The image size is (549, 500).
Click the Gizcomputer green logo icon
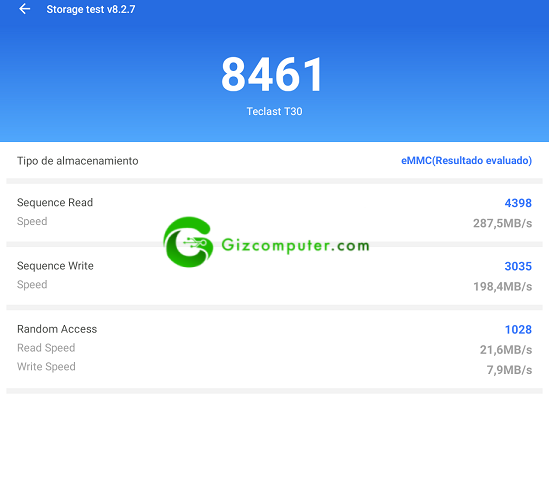click(188, 242)
